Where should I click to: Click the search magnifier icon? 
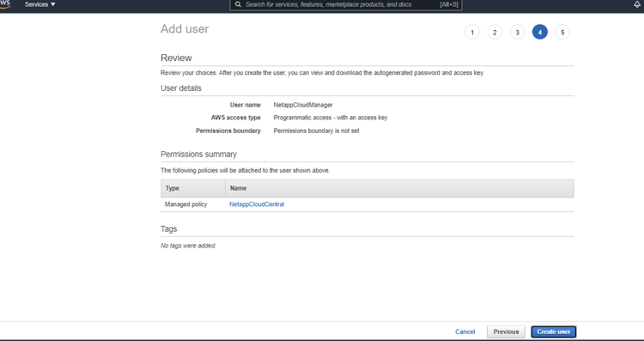[x=238, y=4]
